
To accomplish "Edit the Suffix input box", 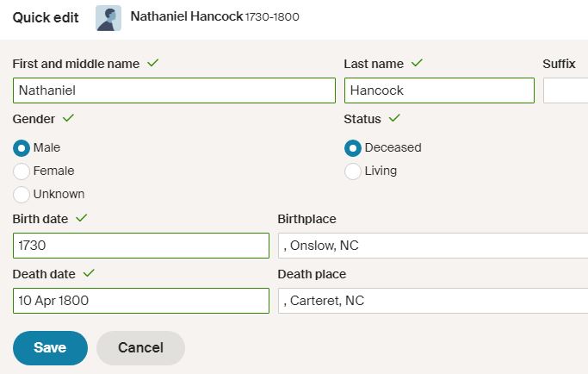I will click(x=566, y=90).
